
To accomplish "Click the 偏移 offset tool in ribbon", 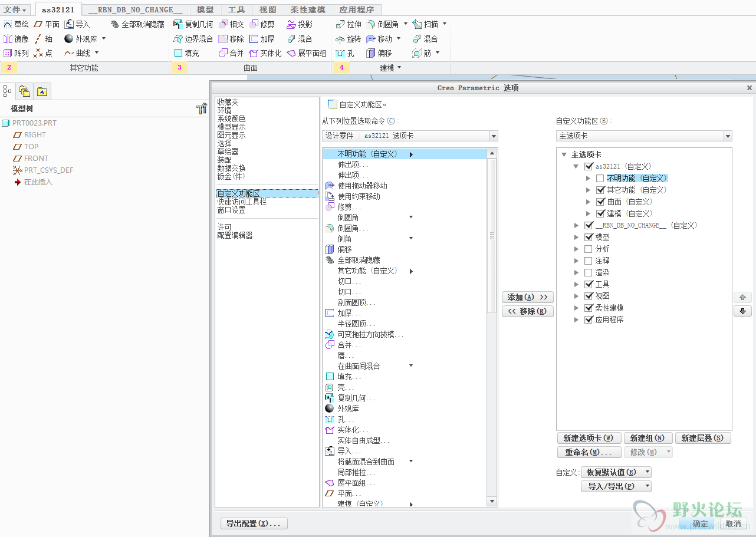I will coord(379,53).
